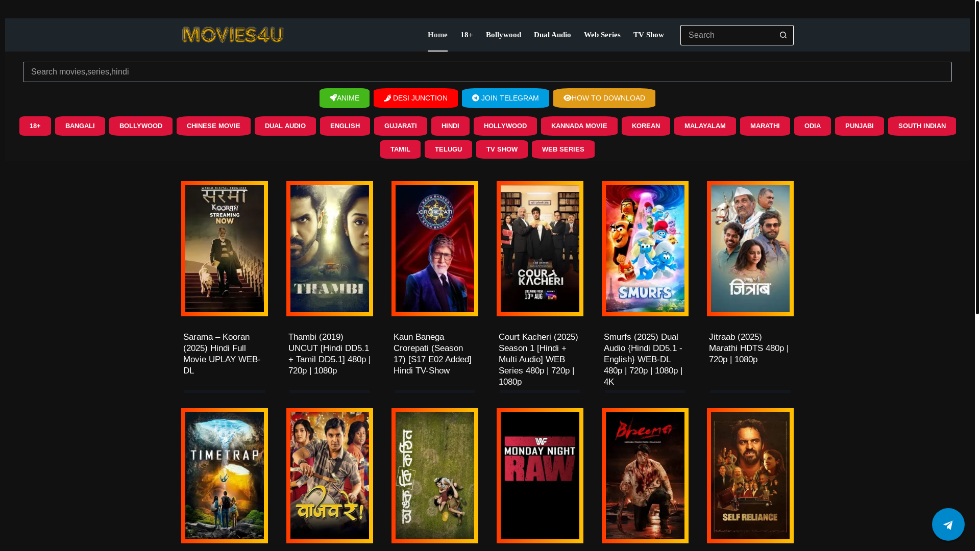Open Dual Audio nav item
The height and width of the screenshot is (551, 980).
click(x=552, y=35)
